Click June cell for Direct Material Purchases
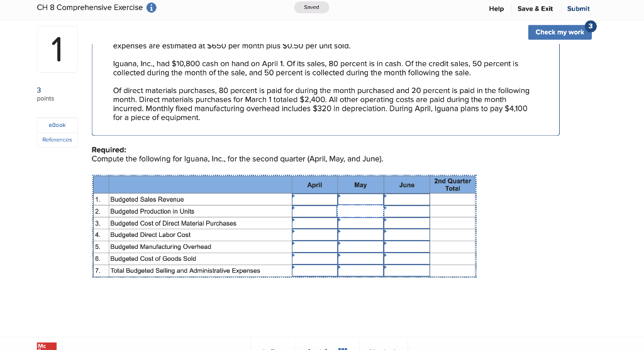The height and width of the screenshot is (350, 644). pos(407,223)
